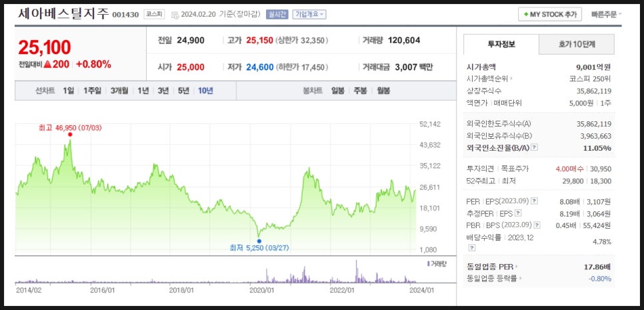Click the help icon below 배당수익률

[x=472, y=248]
